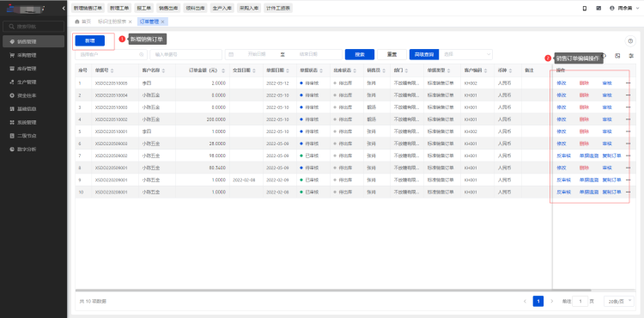
Task: Click 采购入库 shortcut
Action: click(x=249, y=9)
